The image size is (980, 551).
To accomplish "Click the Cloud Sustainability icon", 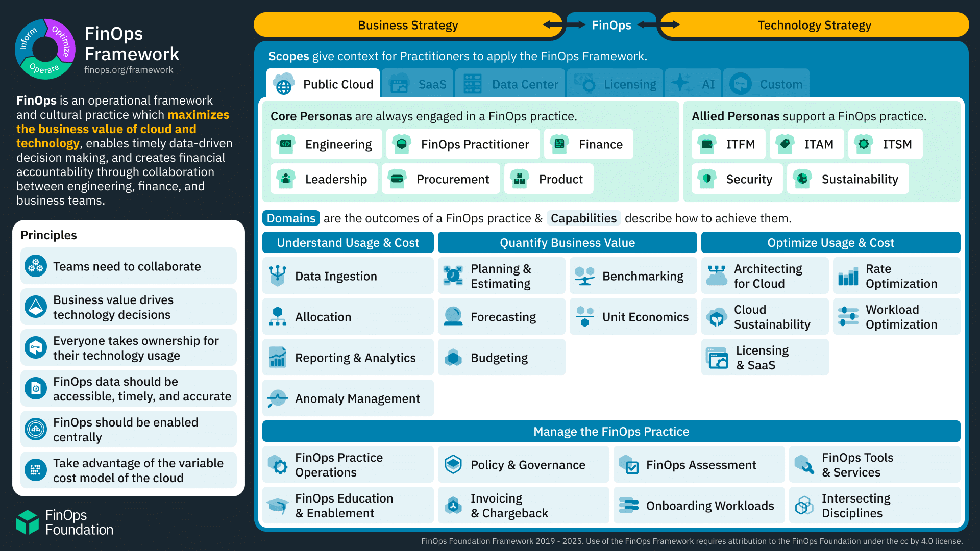I will click(x=716, y=317).
